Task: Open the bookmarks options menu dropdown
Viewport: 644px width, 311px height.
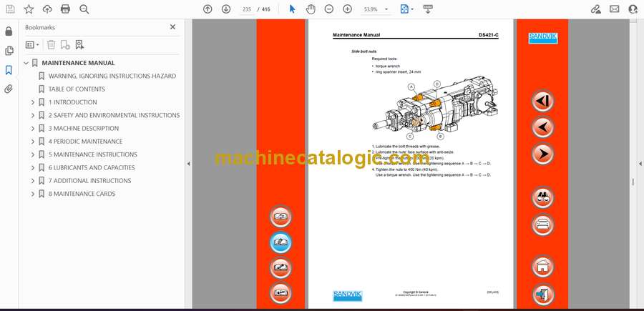Action: tap(32, 45)
